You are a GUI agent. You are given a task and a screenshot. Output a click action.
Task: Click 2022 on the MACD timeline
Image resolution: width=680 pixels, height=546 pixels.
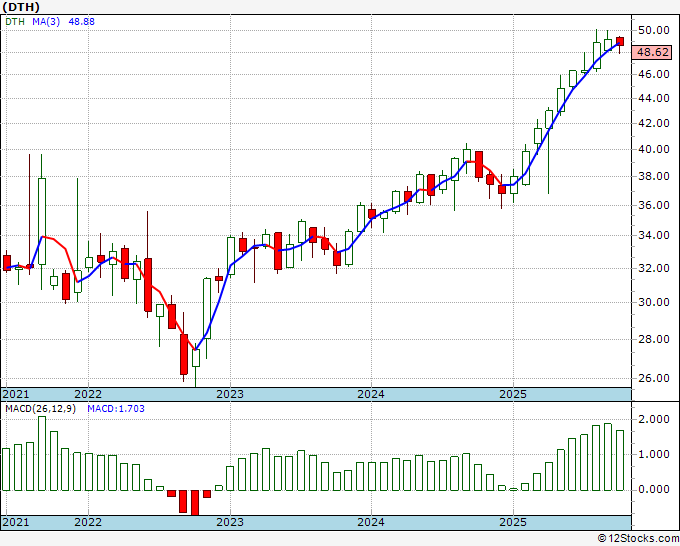(88, 522)
